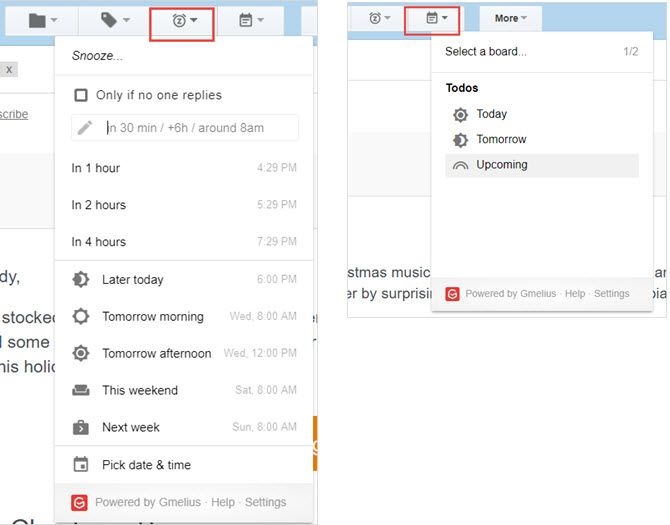Pick 'Later today' snooze option

click(184, 279)
